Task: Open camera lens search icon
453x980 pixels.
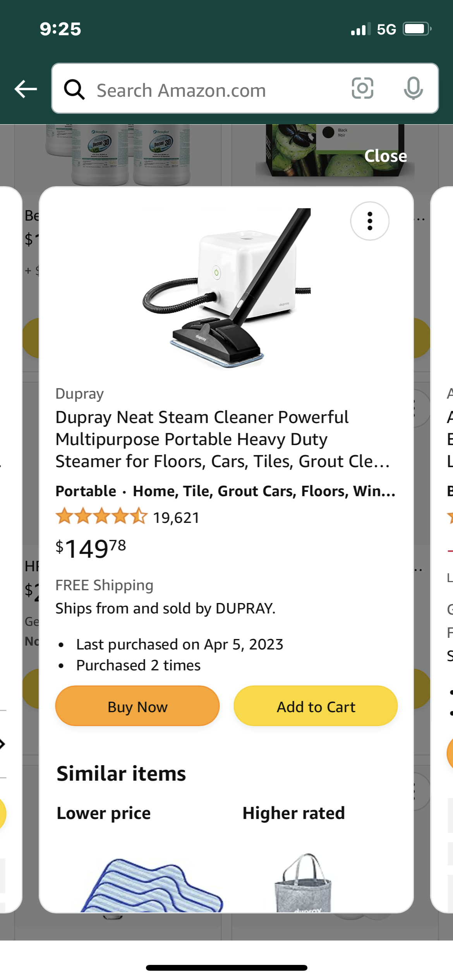Action: pyautogui.click(x=362, y=88)
